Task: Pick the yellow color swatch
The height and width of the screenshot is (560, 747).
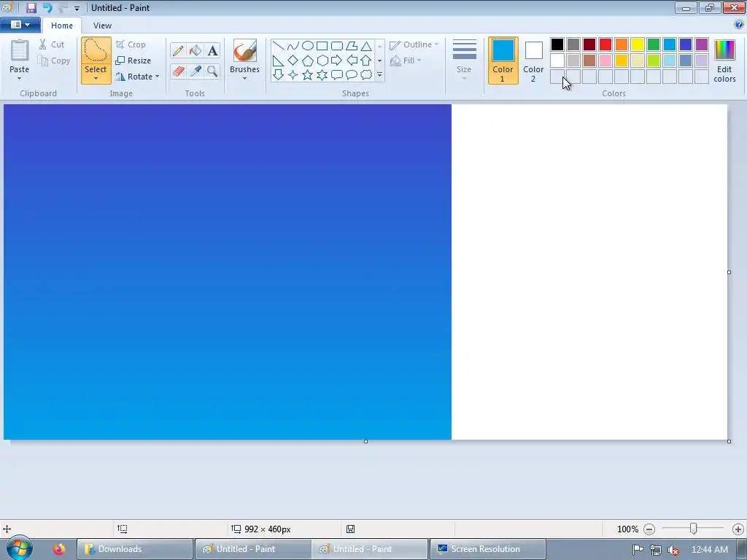Action: click(x=638, y=44)
